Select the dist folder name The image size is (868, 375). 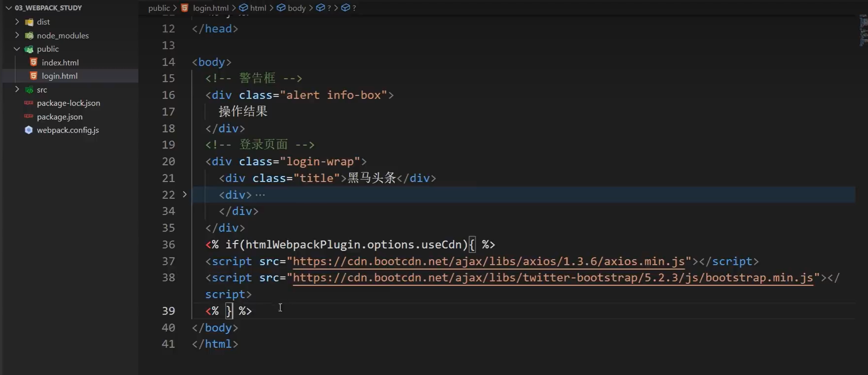pyautogui.click(x=43, y=22)
